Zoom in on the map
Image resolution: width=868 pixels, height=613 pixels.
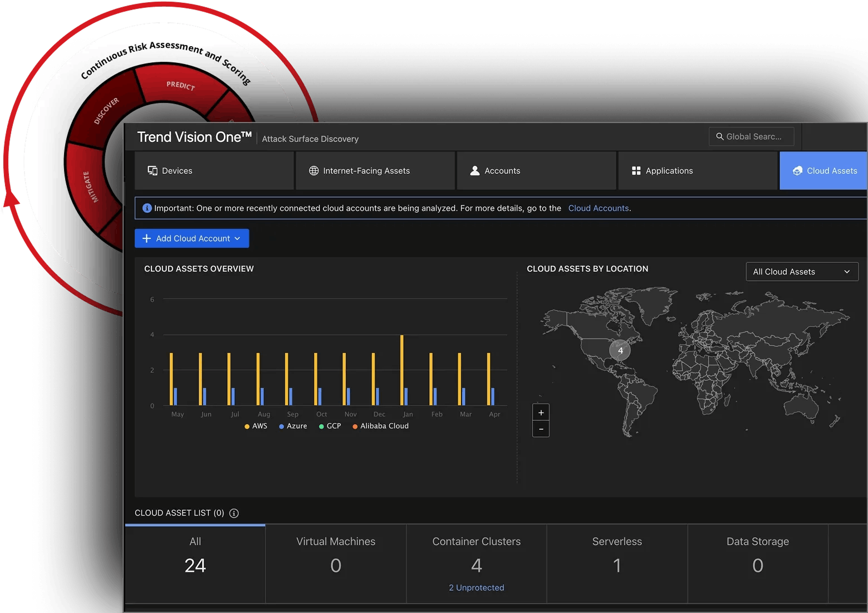point(541,413)
